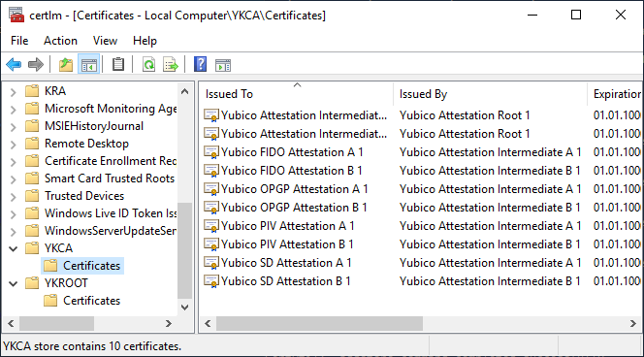Click the Remote Desktop folder icon
The height and width of the screenshot is (357, 644).
coord(32,144)
